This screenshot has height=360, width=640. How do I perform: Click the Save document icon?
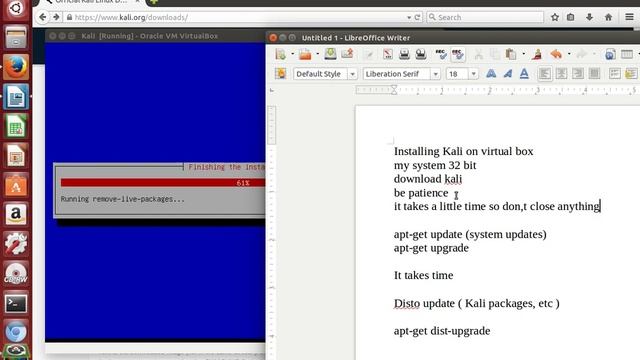[330, 54]
